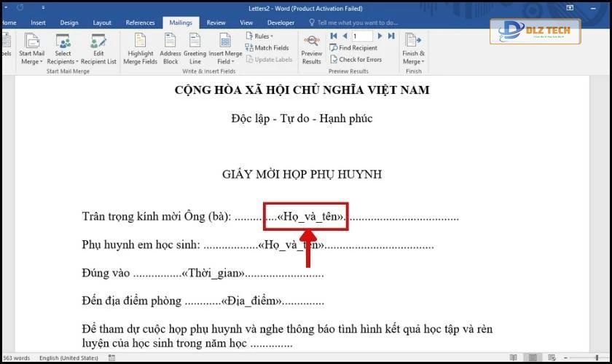Go to next record
The width and height of the screenshot is (612, 364).
380,36
